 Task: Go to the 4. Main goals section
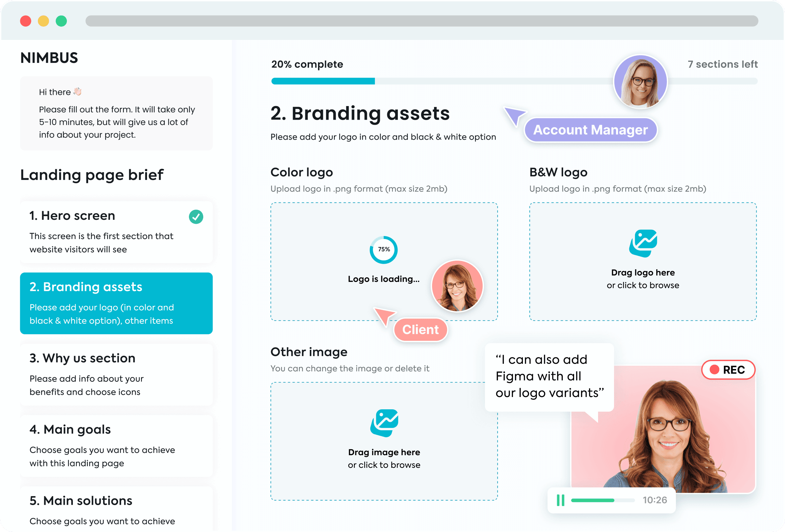pos(116,446)
